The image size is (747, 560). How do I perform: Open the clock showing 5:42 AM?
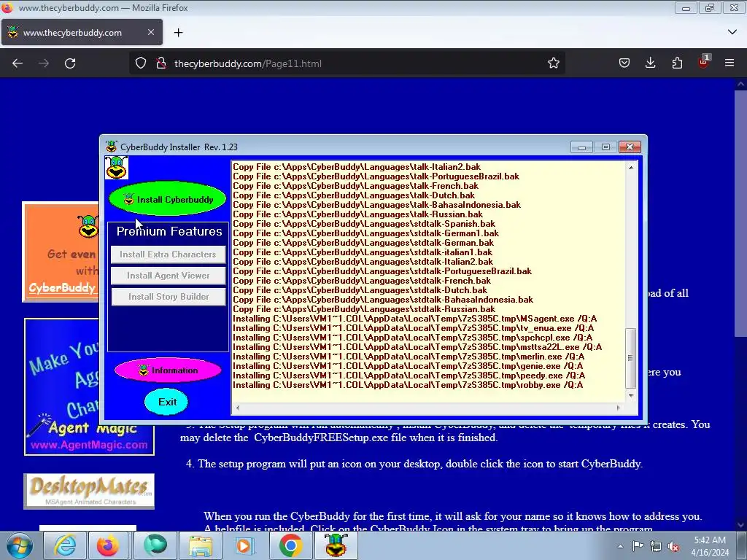(x=710, y=546)
